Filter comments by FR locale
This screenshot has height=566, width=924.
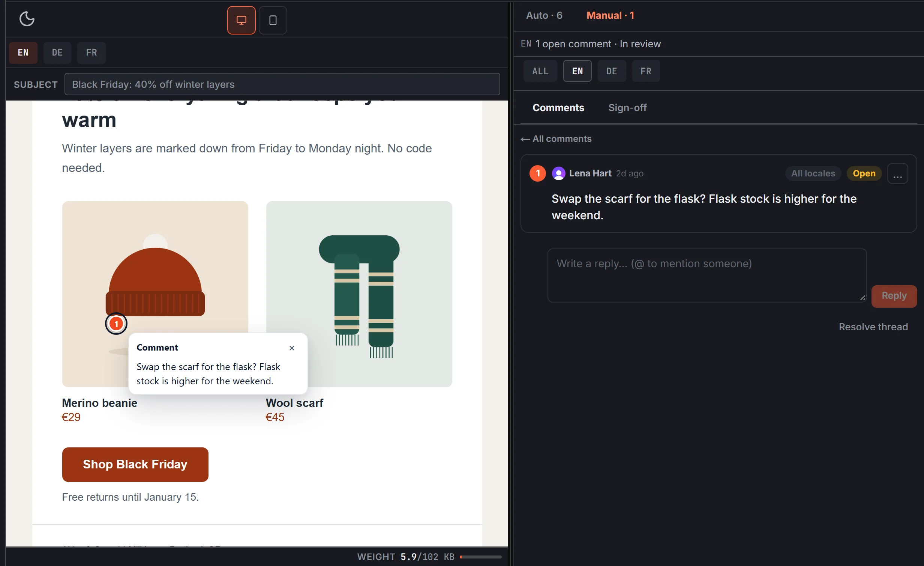pyautogui.click(x=646, y=71)
